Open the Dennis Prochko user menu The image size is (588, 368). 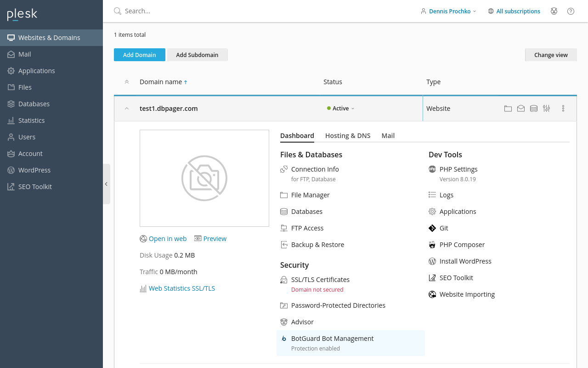(449, 11)
